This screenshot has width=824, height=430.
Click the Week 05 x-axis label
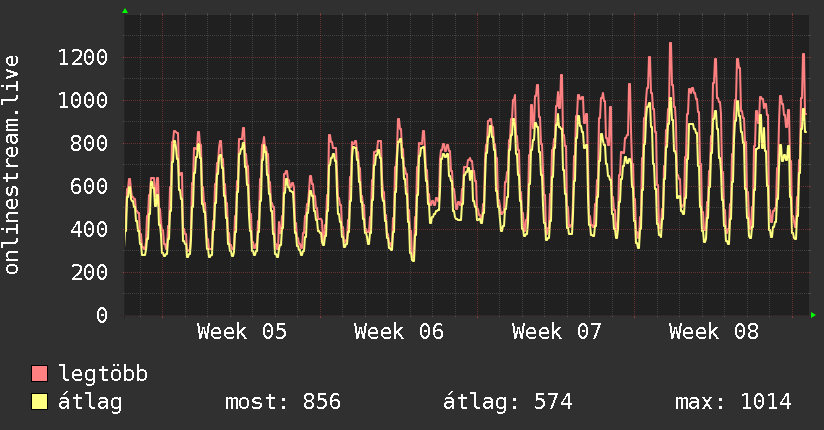pyautogui.click(x=241, y=331)
